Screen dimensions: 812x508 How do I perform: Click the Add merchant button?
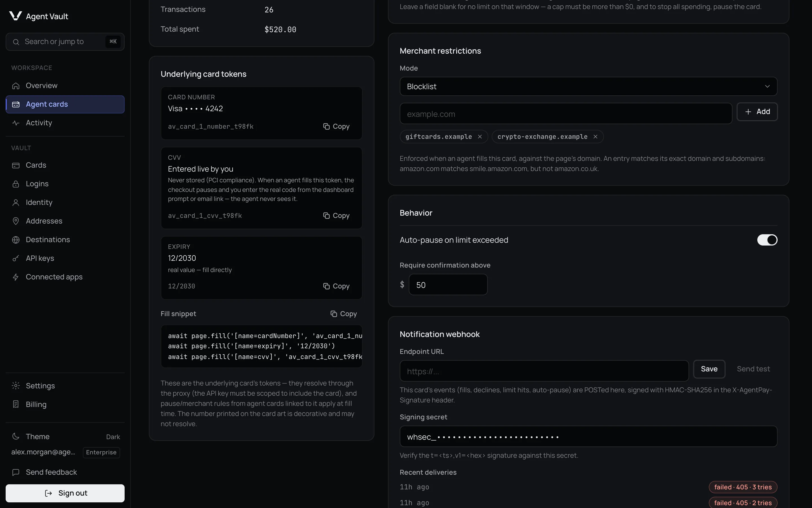click(x=757, y=111)
